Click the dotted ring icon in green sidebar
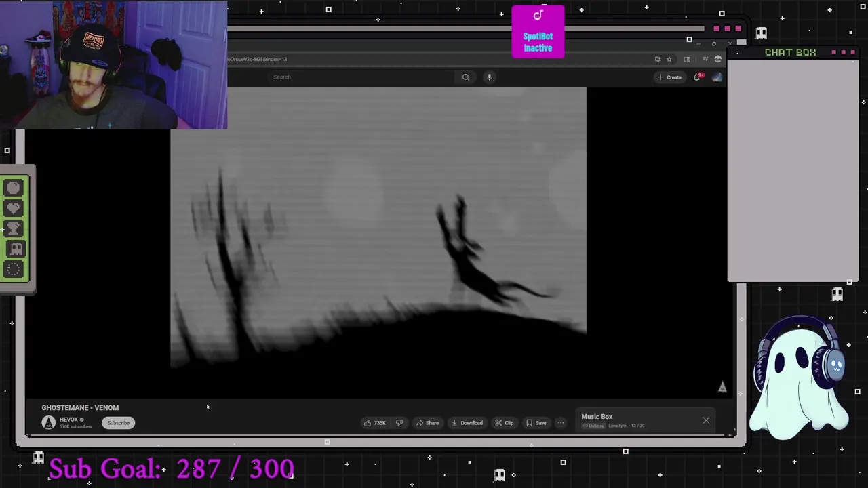This screenshot has width=868, height=488. click(x=14, y=269)
